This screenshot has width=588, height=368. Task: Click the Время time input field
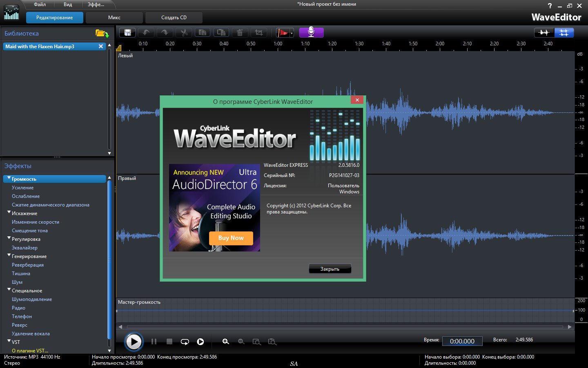(462, 341)
